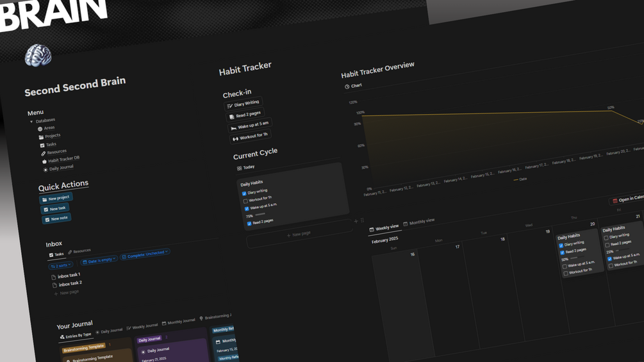
Task: Uncheck Read 2 pages in Today's Daily Habits
Action: tap(249, 224)
